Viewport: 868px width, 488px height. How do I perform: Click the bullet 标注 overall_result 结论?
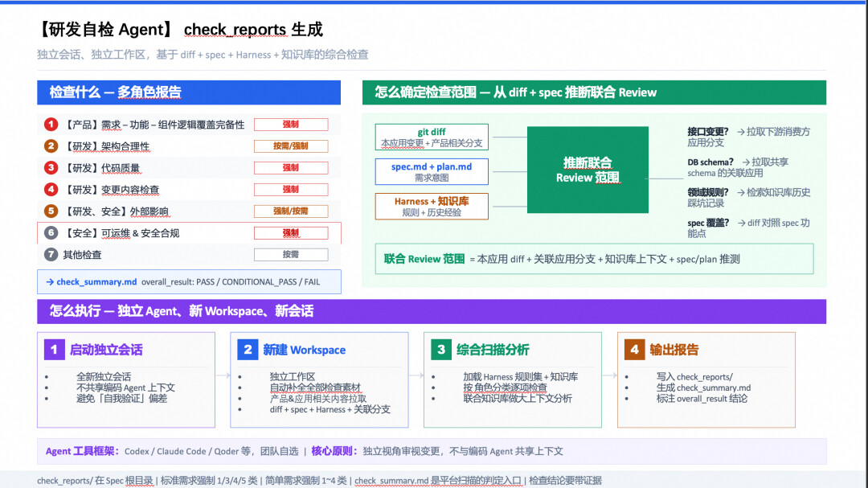pyautogui.click(x=702, y=398)
